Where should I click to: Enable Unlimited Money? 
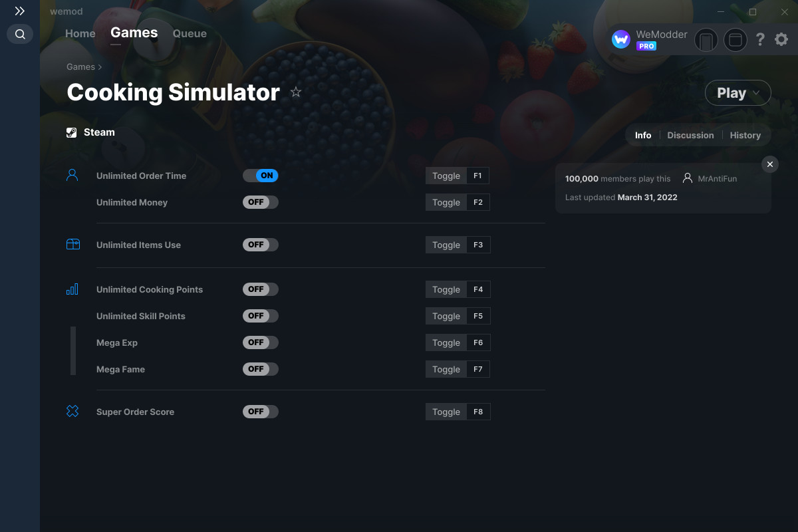pos(261,202)
